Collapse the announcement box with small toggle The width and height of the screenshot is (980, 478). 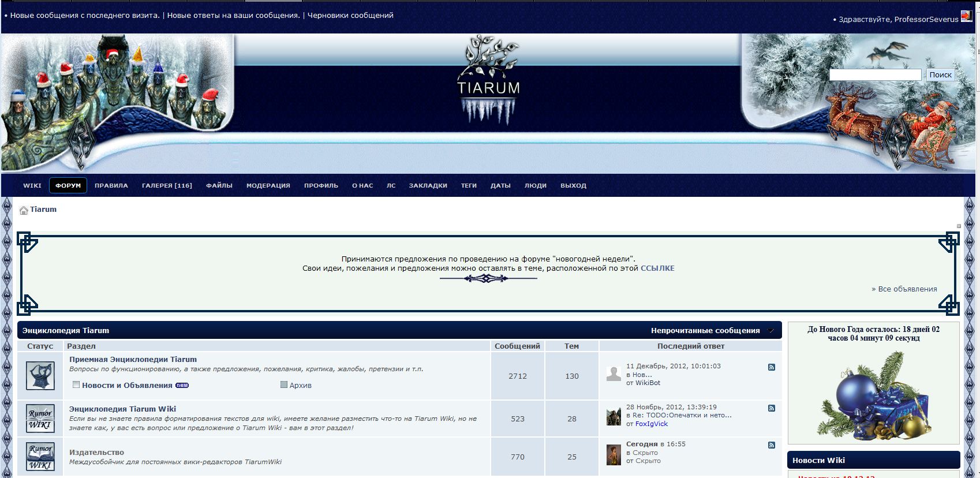959,226
